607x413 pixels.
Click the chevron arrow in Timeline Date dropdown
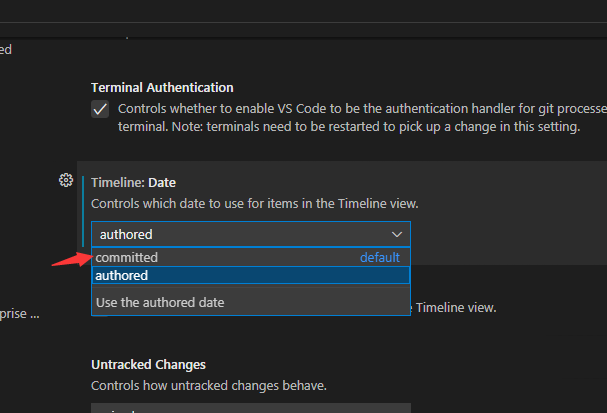[x=397, y=234]
